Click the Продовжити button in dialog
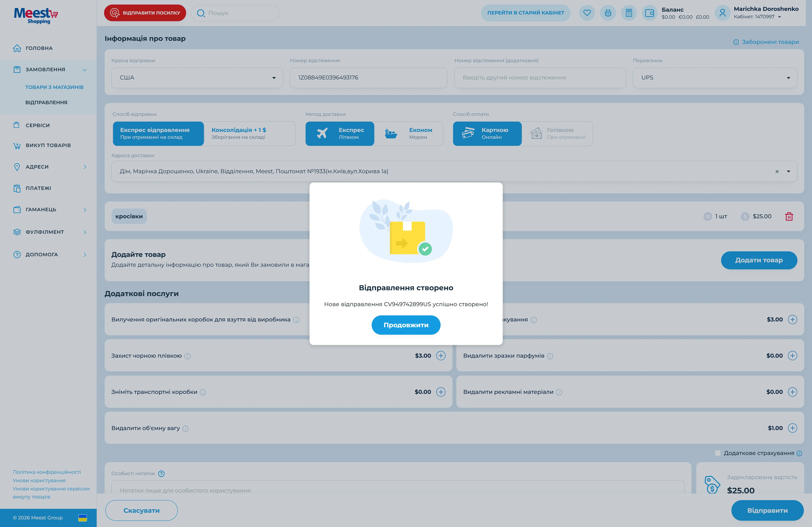812x527 pixels. [x=406, y=325]
